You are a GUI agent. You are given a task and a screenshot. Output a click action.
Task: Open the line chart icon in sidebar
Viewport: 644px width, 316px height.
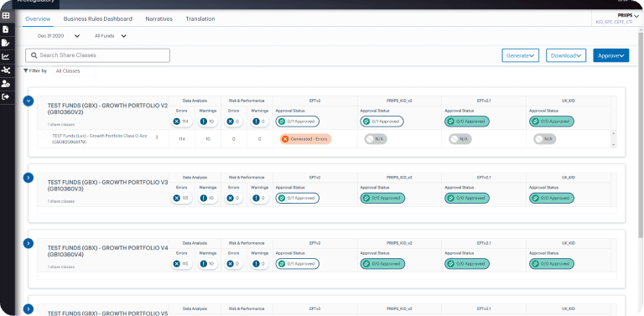[x=6, y=57]
